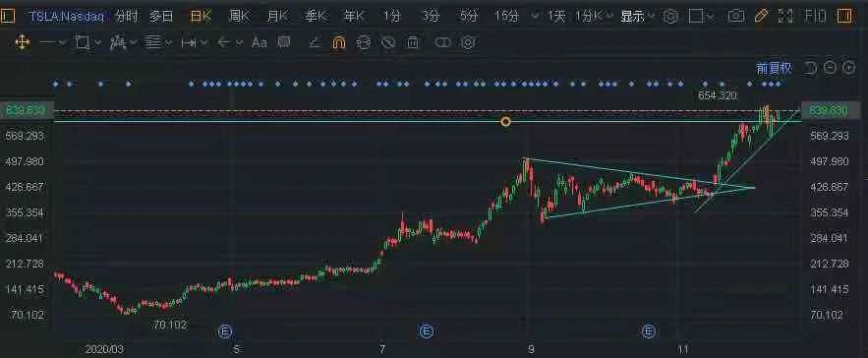The image size is (868, 358).
Task: Click the linked-circles toggle icon
Action: [443, 42]
